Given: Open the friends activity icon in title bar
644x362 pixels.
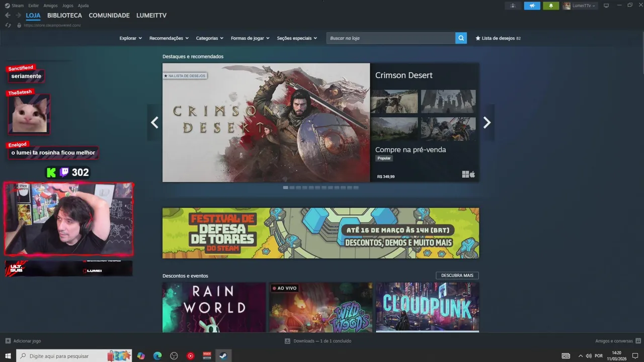Looking at the screenshot, I should click(x=513, y=6).
